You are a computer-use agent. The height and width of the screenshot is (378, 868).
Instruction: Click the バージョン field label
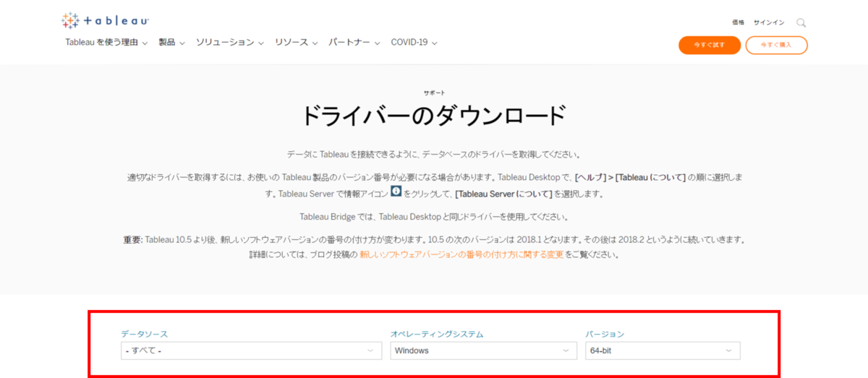[x=605, y=334]
